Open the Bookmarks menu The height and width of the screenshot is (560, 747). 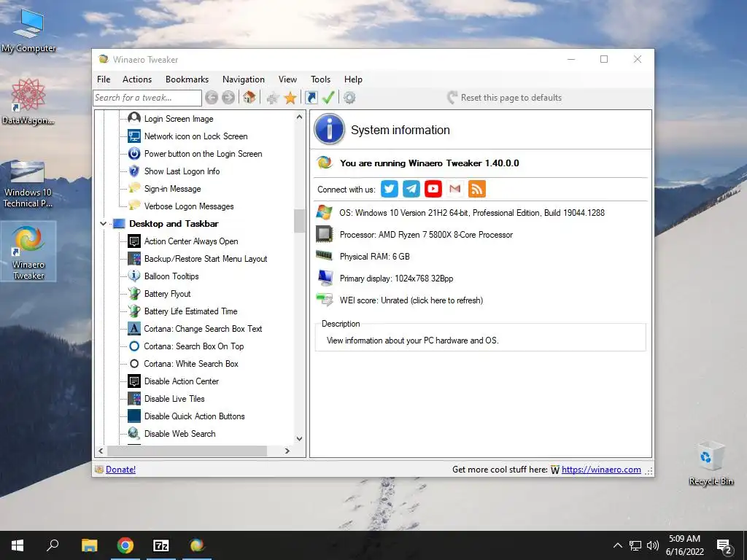[187, 79]
